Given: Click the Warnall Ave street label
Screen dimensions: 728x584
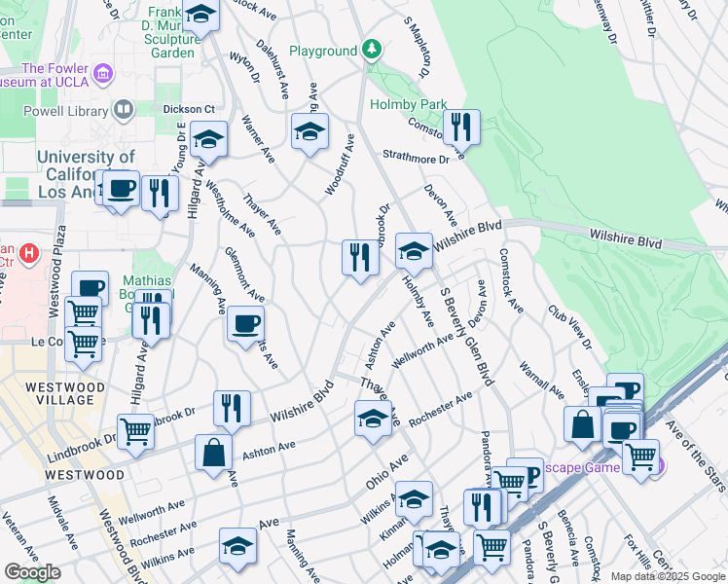Looking at the screenshot, I should tap(542, 381).
